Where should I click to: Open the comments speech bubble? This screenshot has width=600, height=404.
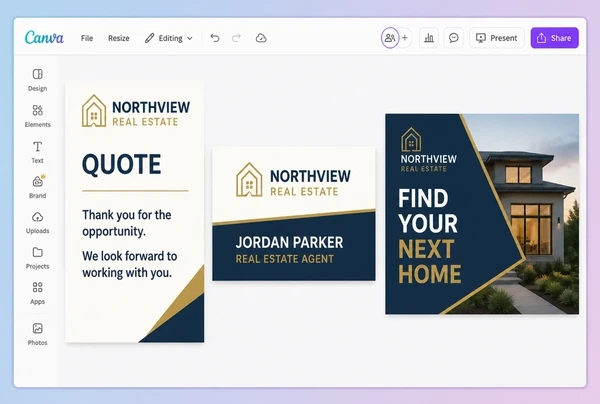click(x=453, y=38)
